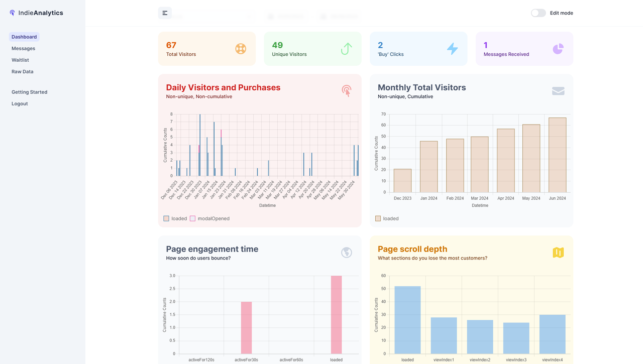Toggle the loaded series in Daily Visitors legend
This screenshot has width=643, height=364.
174,218
